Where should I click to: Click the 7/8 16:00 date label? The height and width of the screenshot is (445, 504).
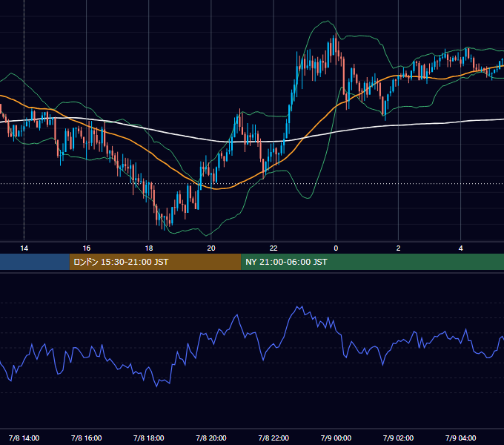(87, 438)
